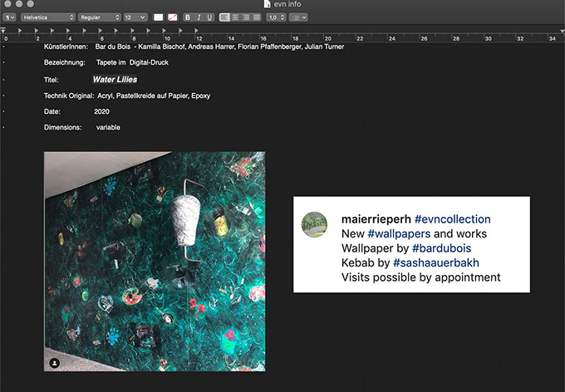Image resolution: width=565 pixels, height=392 pixels.
Task: Click the Technik Original line
Action: point(127,96)
